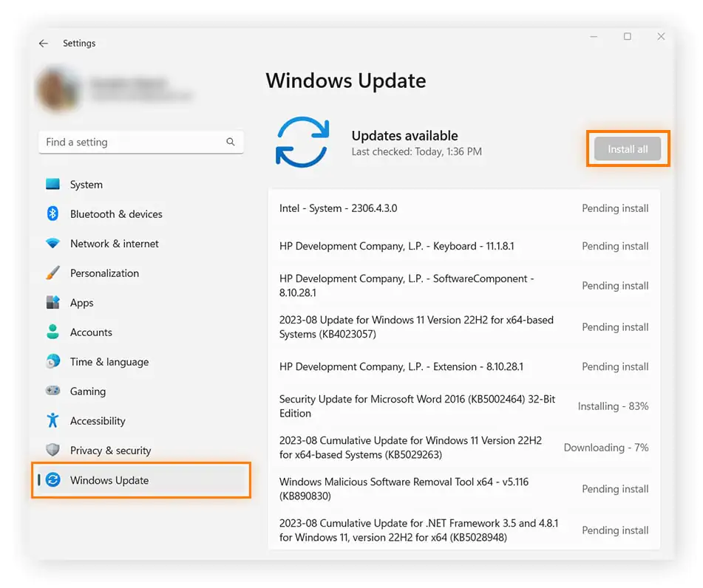Viewport: 703px width, 588px height.
Task: Select Privacy & security from the sidebar
Action: coord(109,450)
